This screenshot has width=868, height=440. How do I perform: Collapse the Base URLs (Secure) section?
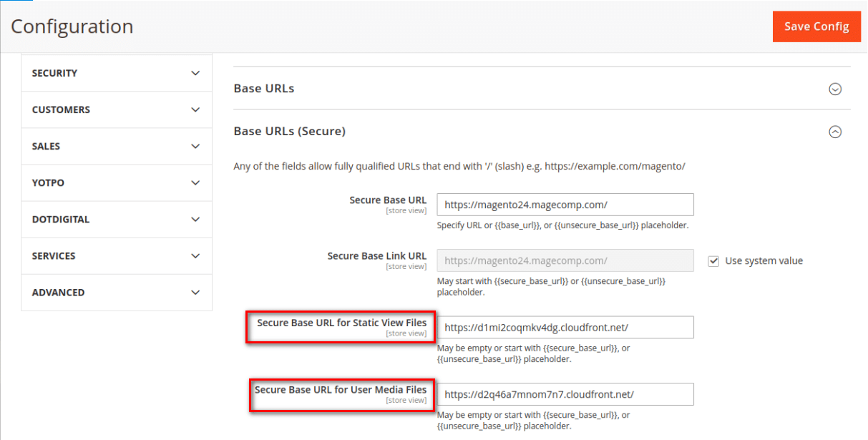coord(835,132)
